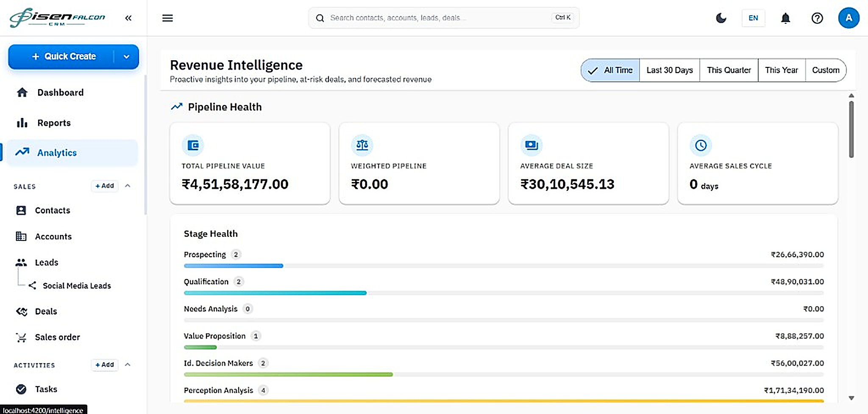Click Value Proposition progress bar
The image size is (868, 414).
pos(504,347)
